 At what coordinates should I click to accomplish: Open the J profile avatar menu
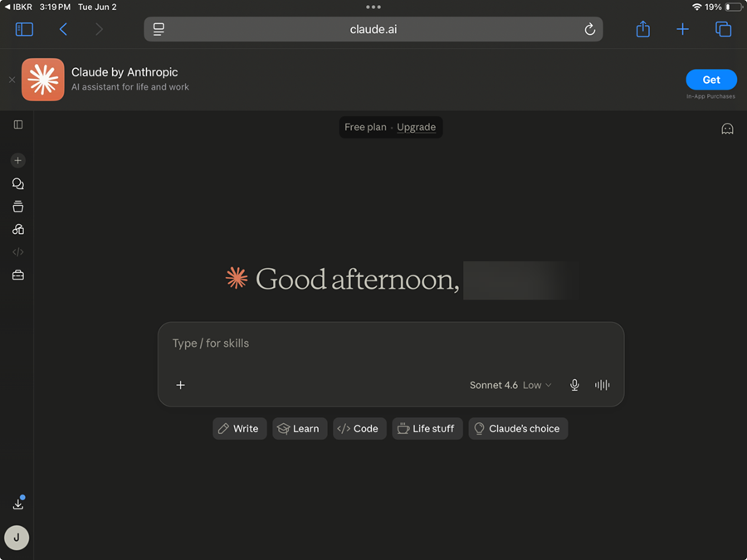(17, 538)
